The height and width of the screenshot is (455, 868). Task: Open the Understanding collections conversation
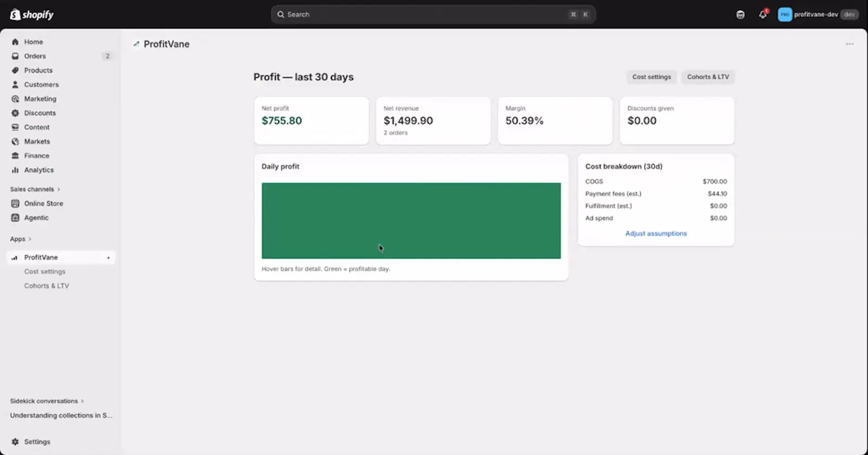(x=61, y=415)
